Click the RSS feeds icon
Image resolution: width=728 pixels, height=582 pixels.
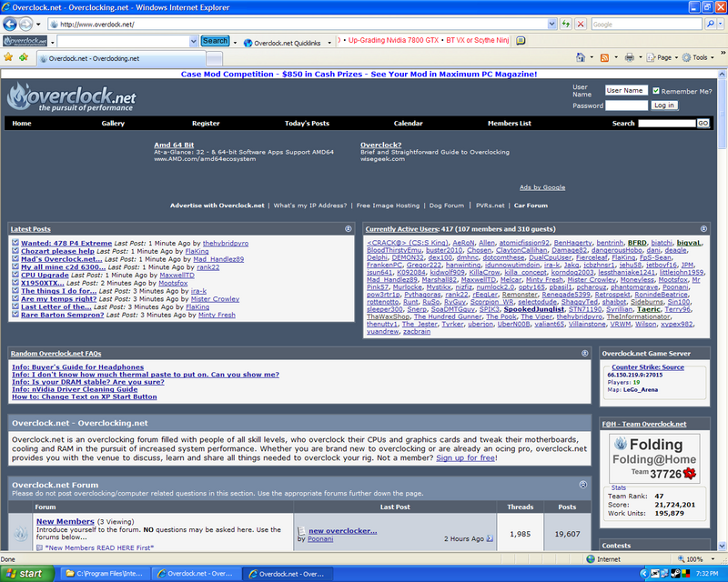[604, 57]
